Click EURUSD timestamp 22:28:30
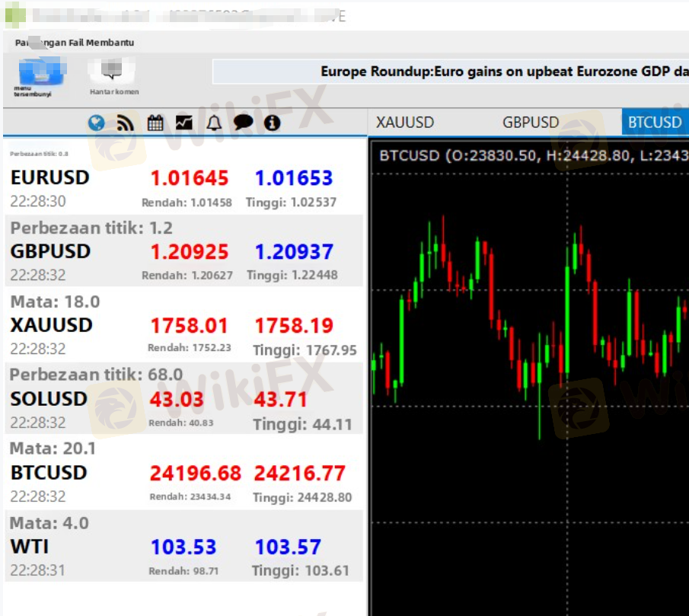The image size is (689, 616). pos(38,201)
